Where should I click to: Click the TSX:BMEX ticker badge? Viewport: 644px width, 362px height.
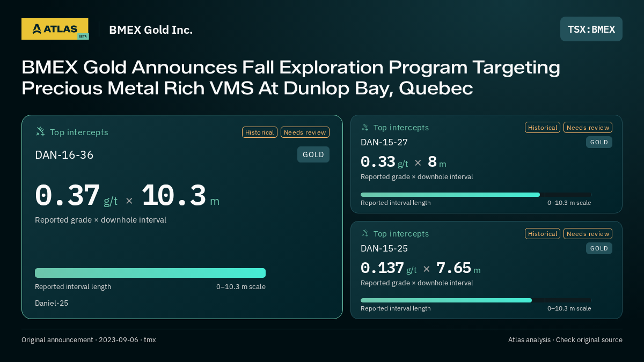coord(591,29)
